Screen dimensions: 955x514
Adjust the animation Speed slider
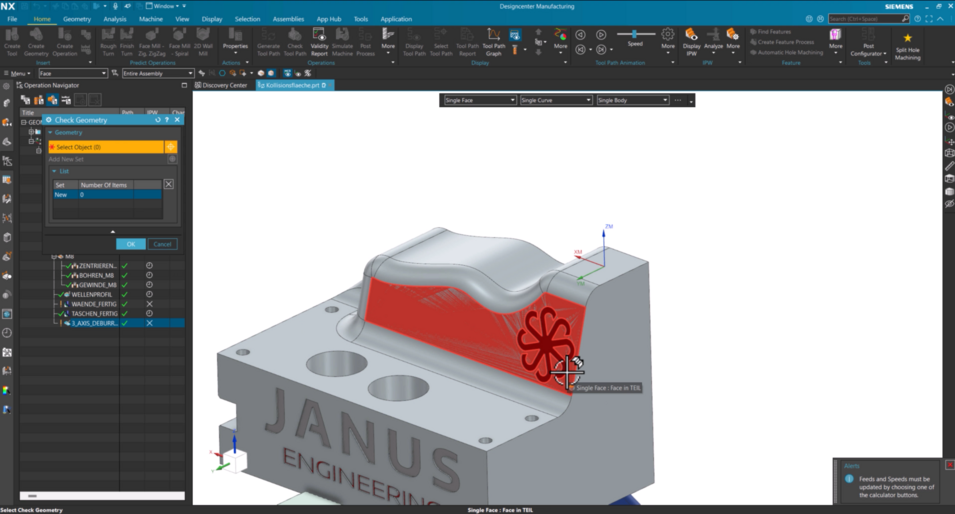635,34
